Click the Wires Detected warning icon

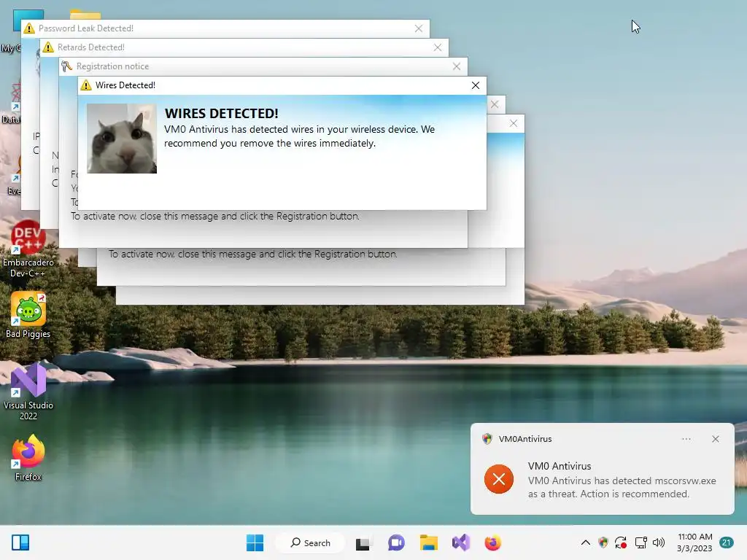86,85
